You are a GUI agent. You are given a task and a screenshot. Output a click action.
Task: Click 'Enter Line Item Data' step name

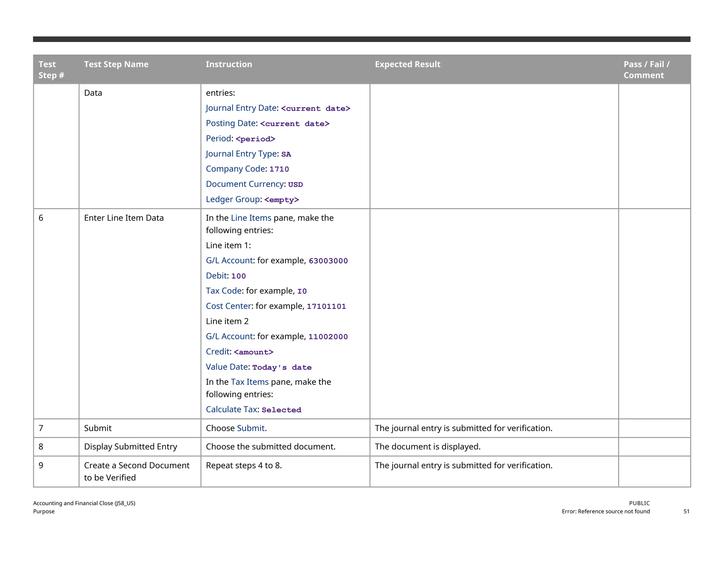124,218
